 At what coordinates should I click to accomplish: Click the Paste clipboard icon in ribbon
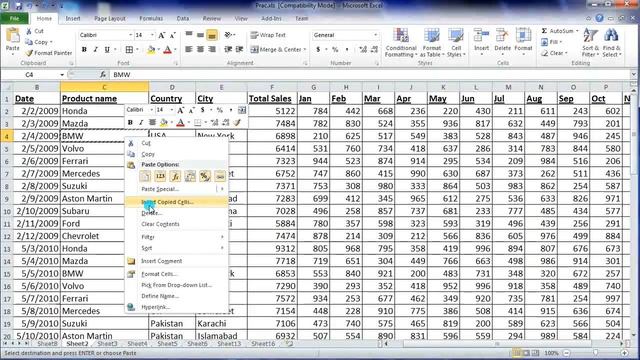(13, 36)
